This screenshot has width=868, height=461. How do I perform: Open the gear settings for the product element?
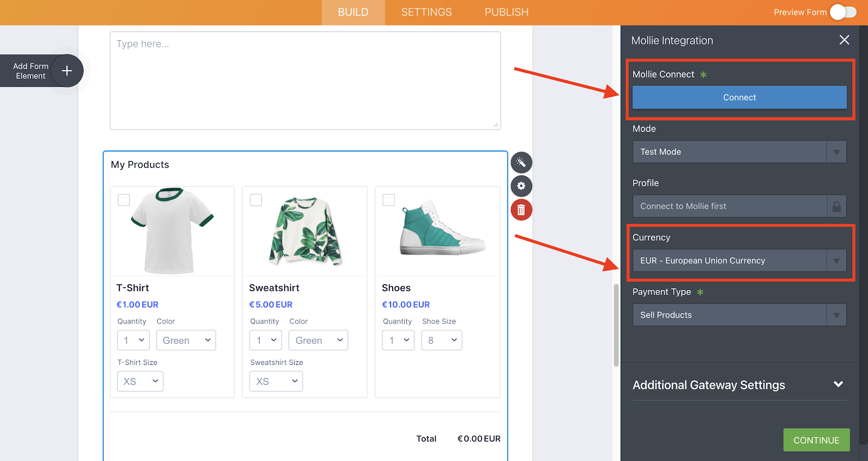coord(521,186)
